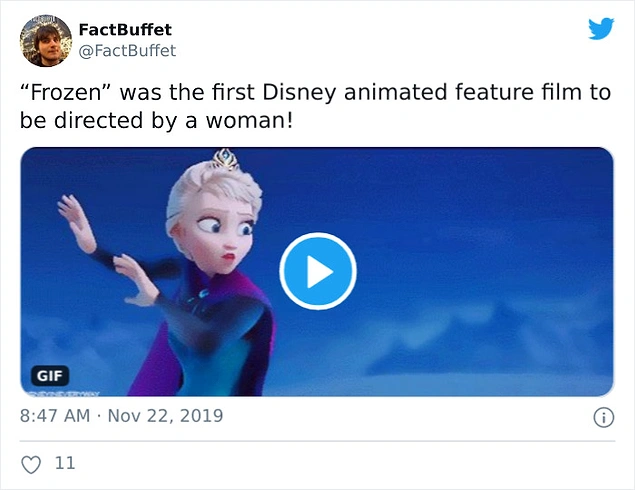Image resolution: width=635 pixels, height=490 pixels.
Task: Click the like count of 11
Action: [65, 464]
